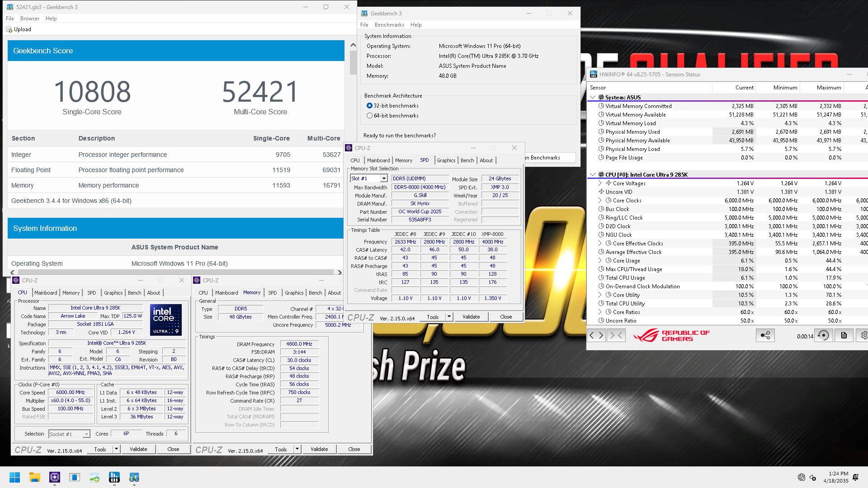Open the Socket #1 selection dropdown
868x488 pixels.
(86, 434)
